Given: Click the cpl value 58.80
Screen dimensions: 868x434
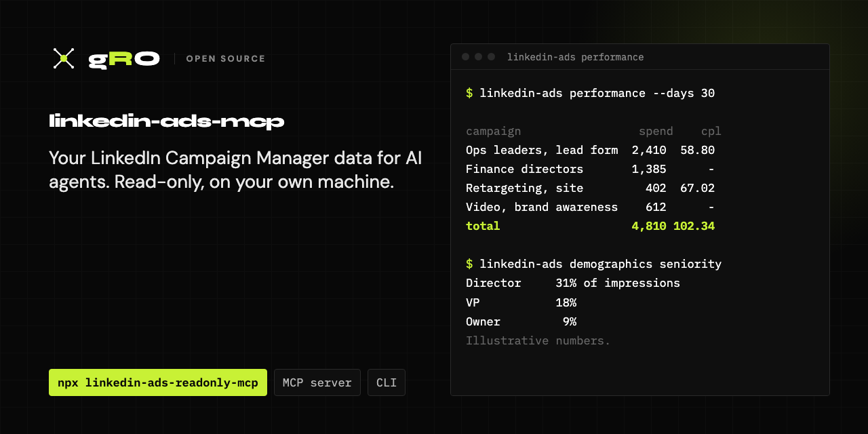Looking at the screenshot, I should 698,150.
